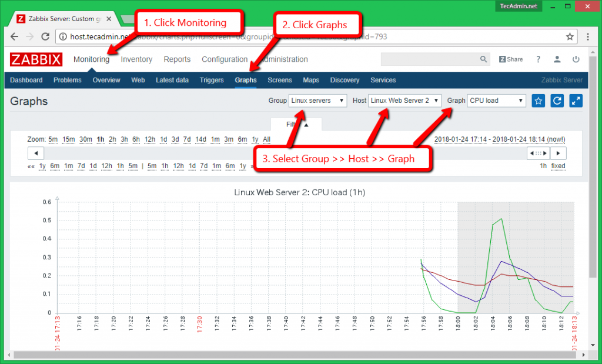Screen dimensions: 602x364
Task: Open the Graph dropdown CPU load
Action: pos(496,101)
